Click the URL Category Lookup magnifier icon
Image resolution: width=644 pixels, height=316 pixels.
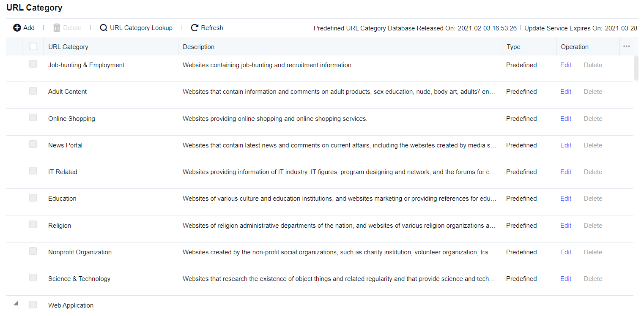point(104,28)
